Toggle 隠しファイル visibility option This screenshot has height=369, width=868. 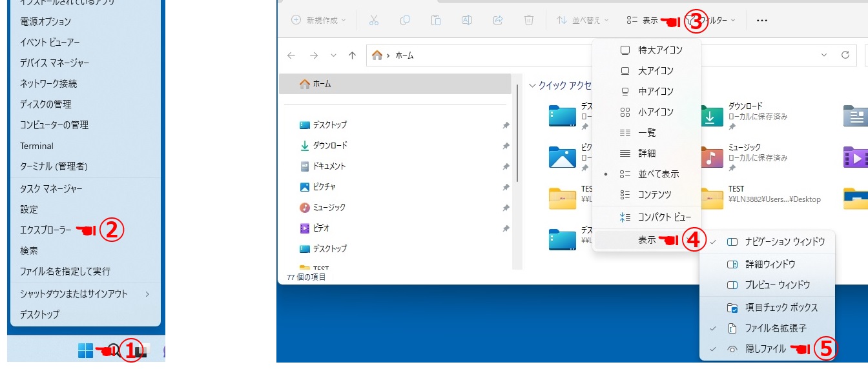click(768, 348)
